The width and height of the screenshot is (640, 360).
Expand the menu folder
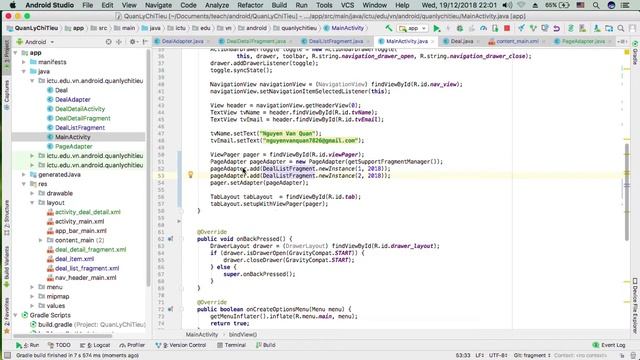[x=32, y=287]
